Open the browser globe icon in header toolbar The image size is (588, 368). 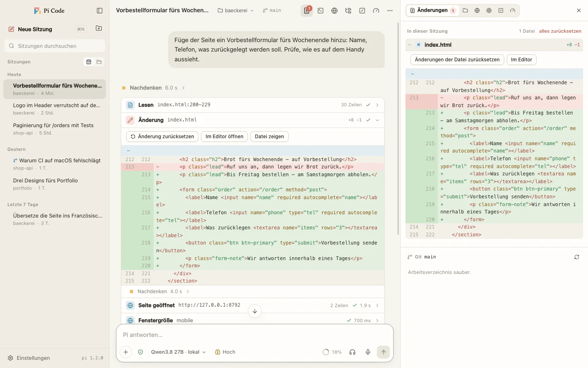334,11
